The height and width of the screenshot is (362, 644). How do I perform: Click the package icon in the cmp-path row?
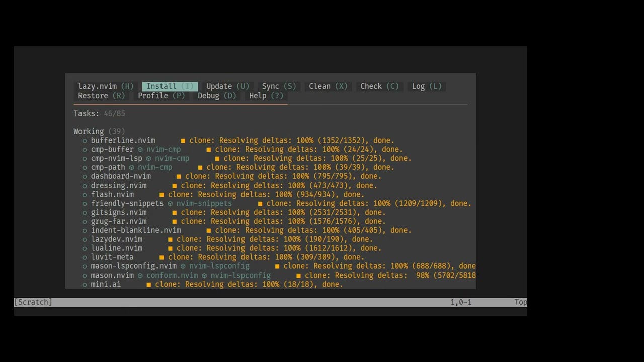(x=132, y=168)
